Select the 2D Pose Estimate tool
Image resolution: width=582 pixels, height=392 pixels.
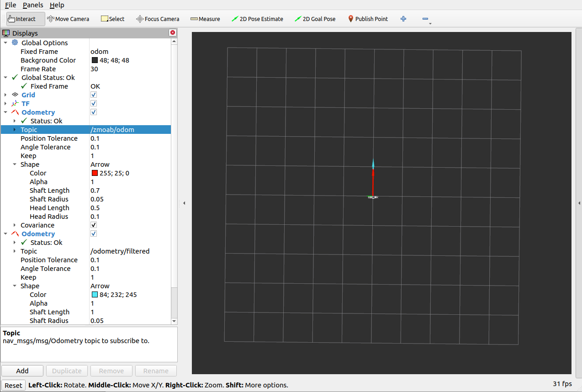click(257, 19)
